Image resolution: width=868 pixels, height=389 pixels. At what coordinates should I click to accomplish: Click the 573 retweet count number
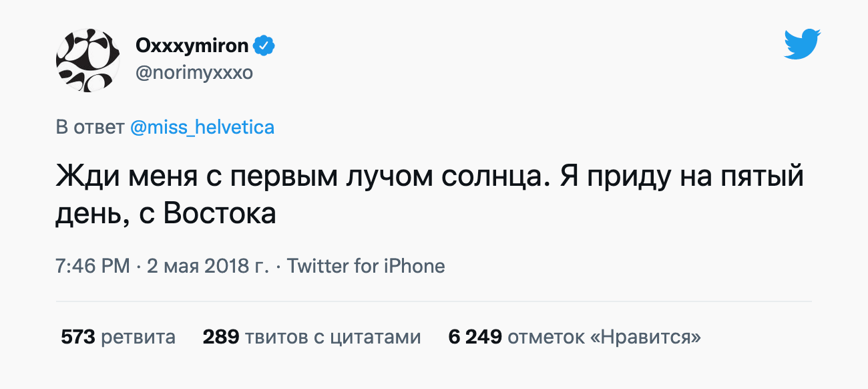coord(78,337)
